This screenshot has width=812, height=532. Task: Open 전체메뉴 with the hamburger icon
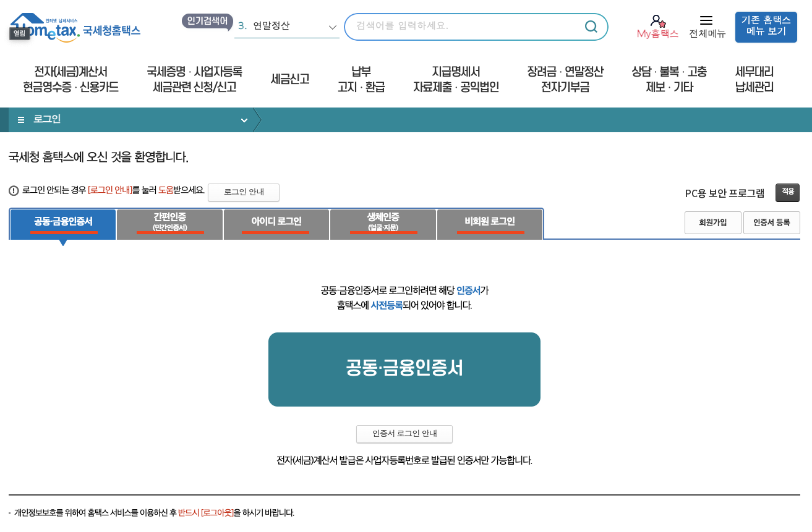tap(706, 20)
